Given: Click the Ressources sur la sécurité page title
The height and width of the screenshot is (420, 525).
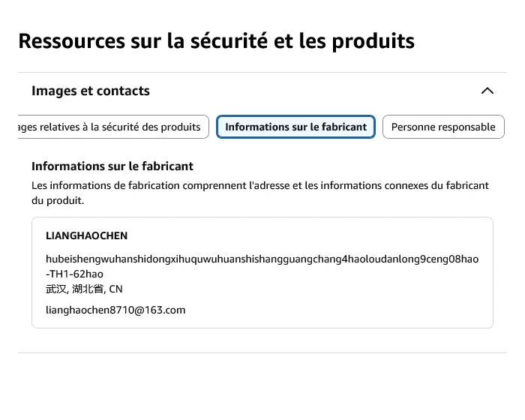Looking at the screenshot, I should click(x=216, y=40).
